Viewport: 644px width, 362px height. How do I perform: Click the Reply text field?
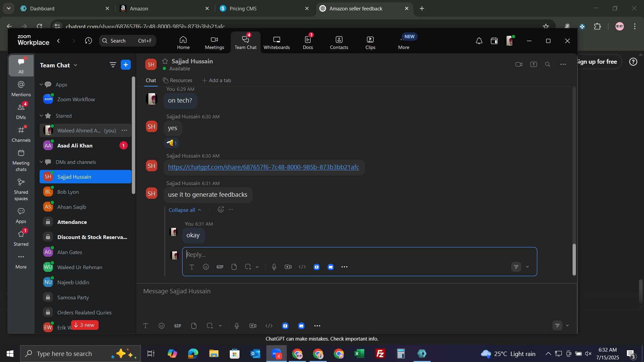pyautogui.click(x=360, y=254)
